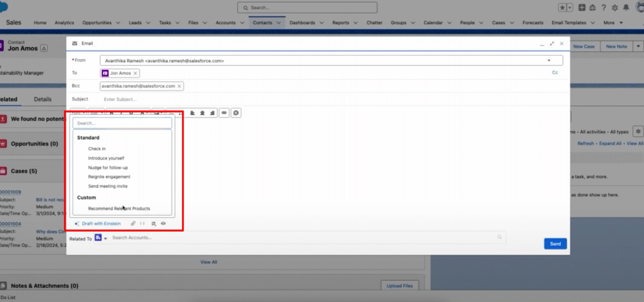Click the Upload Files button
This screenshot has height=302, width=644.
coord(400,286)
